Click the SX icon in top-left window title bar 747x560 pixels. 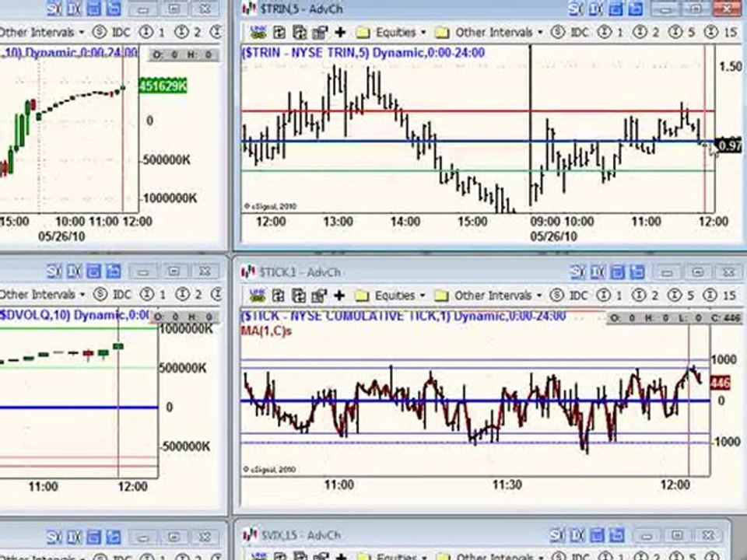tap(54, 9)
